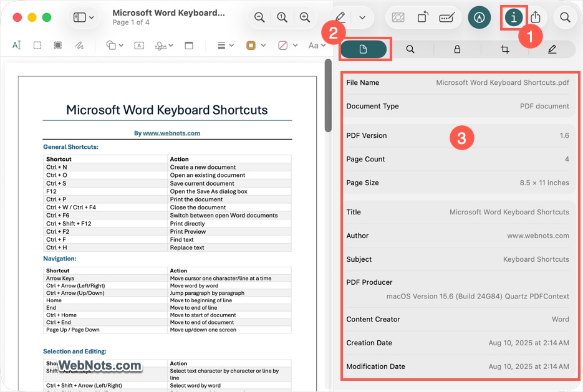The image size is (583, 392).
Task: Click the PDF Producer value text
Action: point(478,296)
